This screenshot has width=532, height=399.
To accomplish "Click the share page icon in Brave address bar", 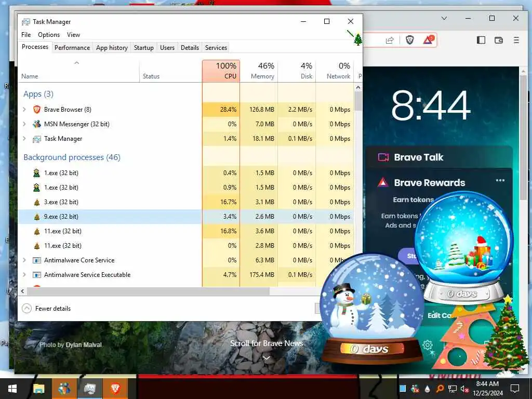I will [x=390, y=41].
